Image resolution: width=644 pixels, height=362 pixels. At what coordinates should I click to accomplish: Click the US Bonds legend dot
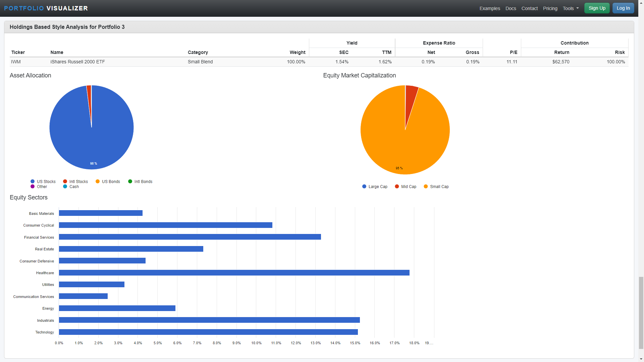click(98, 181)
